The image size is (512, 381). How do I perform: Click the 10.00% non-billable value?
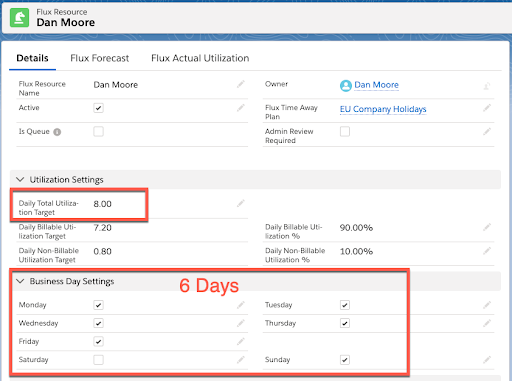coord(356,251)
